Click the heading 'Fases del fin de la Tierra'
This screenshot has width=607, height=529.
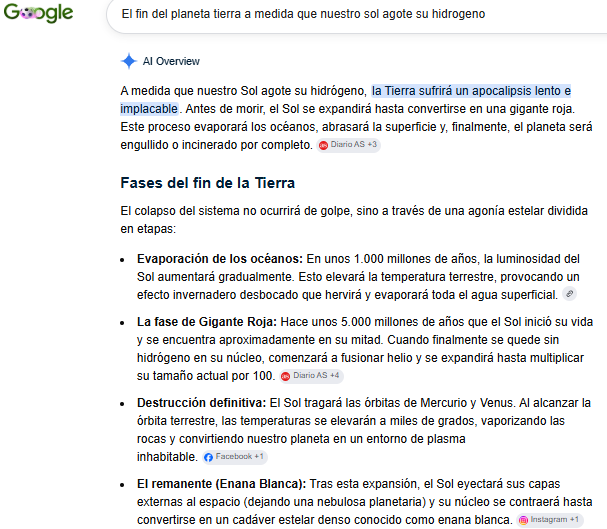(x=207, y=183)
